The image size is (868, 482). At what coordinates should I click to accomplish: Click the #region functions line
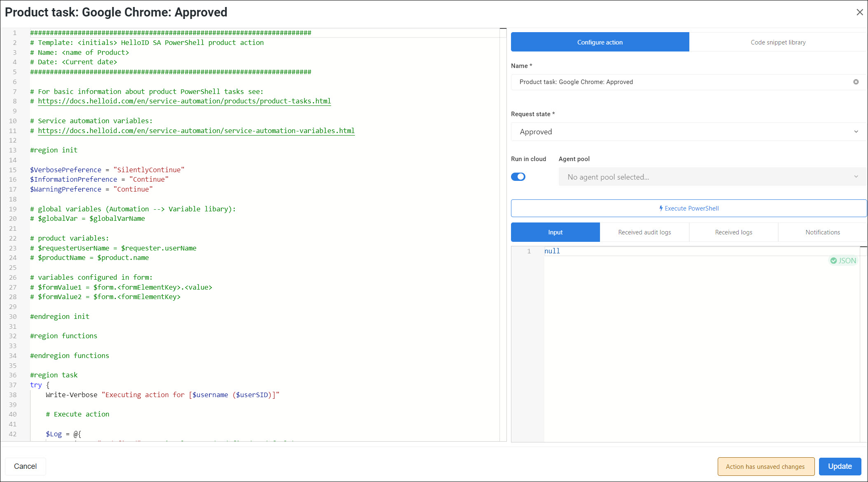pyautogui.click(x=63, y=336)
